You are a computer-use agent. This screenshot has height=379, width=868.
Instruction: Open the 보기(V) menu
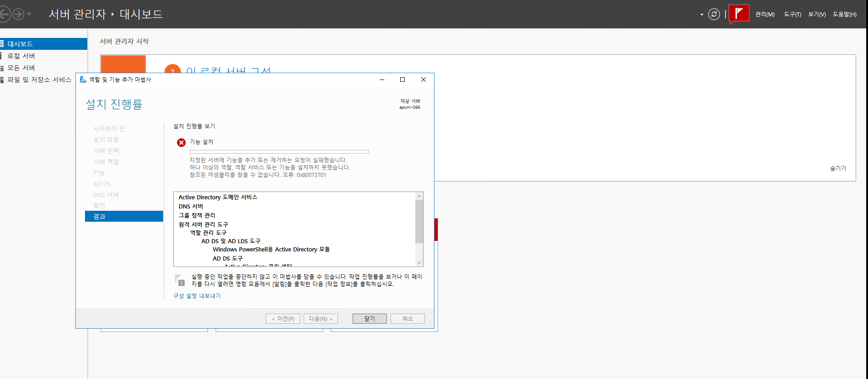(x=817, y=14)
